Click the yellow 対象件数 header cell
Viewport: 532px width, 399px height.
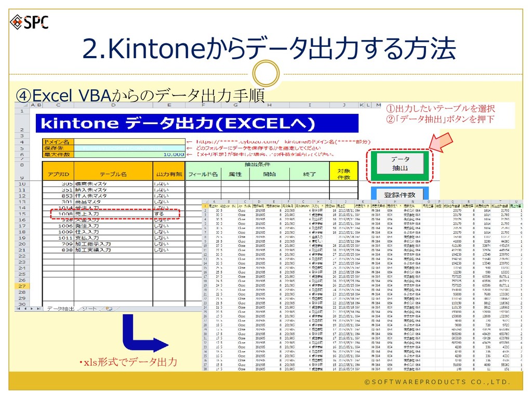pos(344,171)
